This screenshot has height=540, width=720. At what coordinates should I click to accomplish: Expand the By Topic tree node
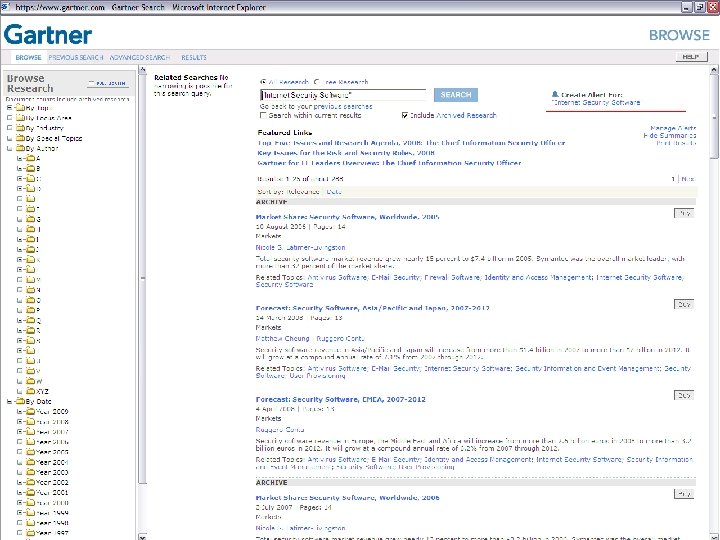tap(9, 107)
